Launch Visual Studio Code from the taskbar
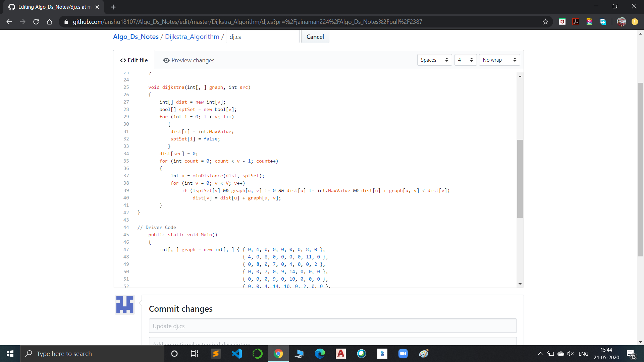644x362 pixels. pyautogui.click(x=237, y=354)
